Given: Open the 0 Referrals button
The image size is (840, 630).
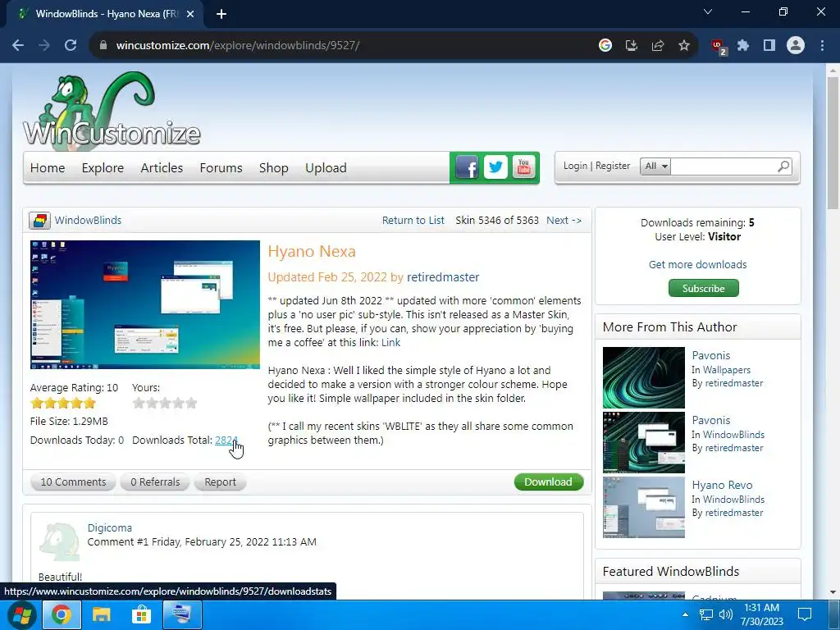Looking at the screenshot, I should (x=155, y=482).
